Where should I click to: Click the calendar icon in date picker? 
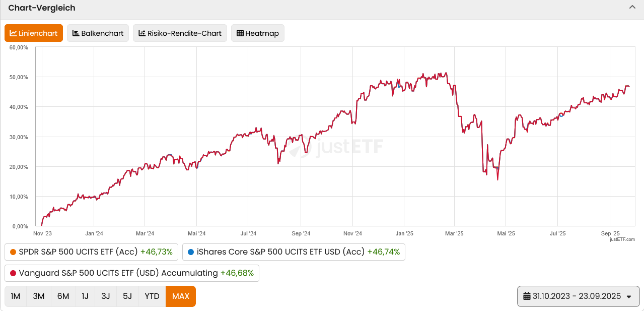527,296
